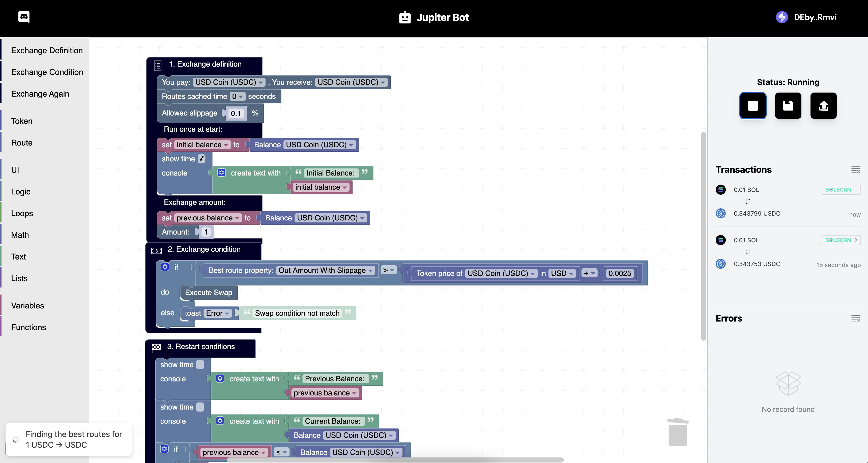Open the USD currency dropdown in token price
Image resolution: width=868 pixels, height=463 pixels.
[562, 273]
